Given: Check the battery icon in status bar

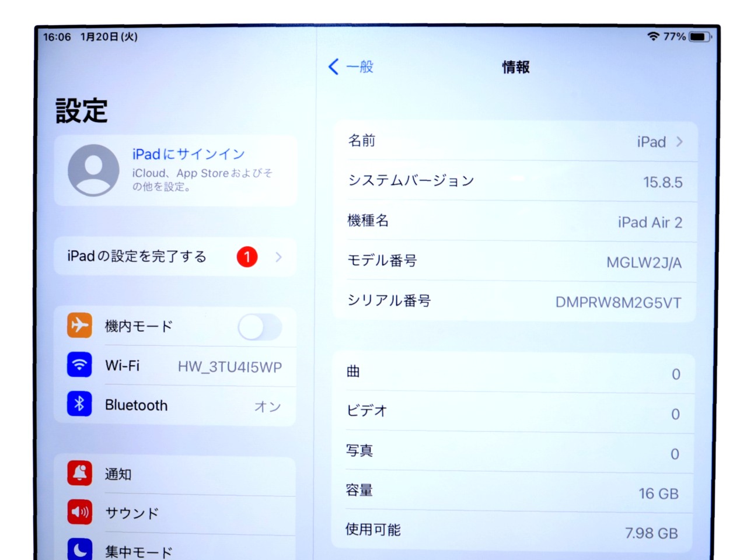Looking at the screenshot, I should 699,37.
